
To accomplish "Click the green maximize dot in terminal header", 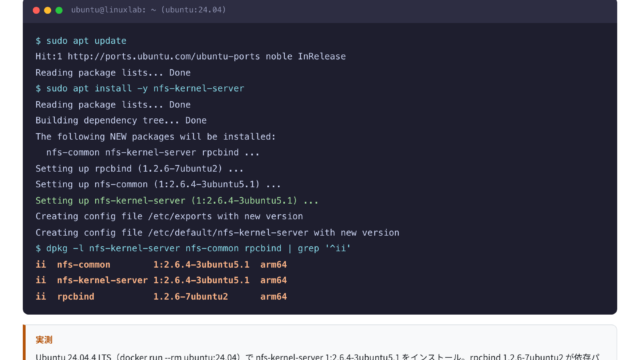I will pos(59,10).
